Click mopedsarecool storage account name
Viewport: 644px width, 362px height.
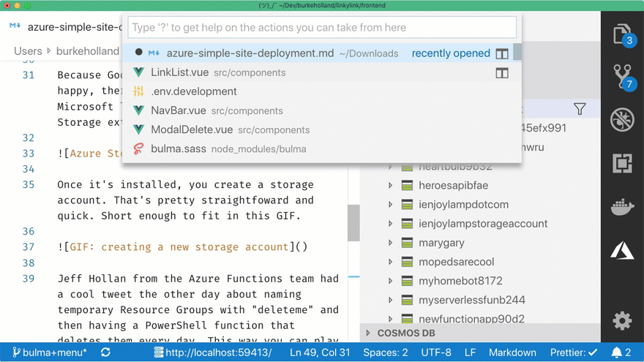coord(457,262)
